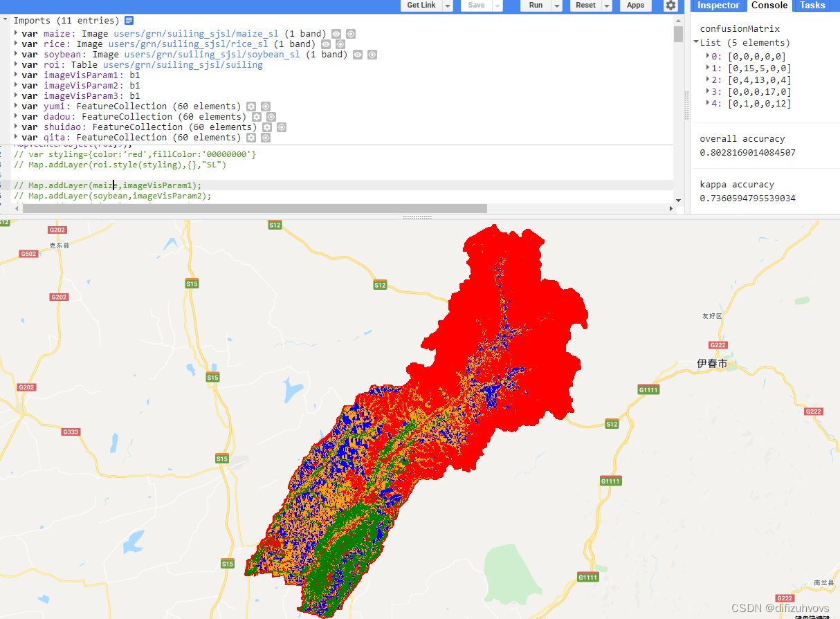Click eye icon on maize import
Image resolution: width=840 pixels, height=619 pixels.
point(336,34)
